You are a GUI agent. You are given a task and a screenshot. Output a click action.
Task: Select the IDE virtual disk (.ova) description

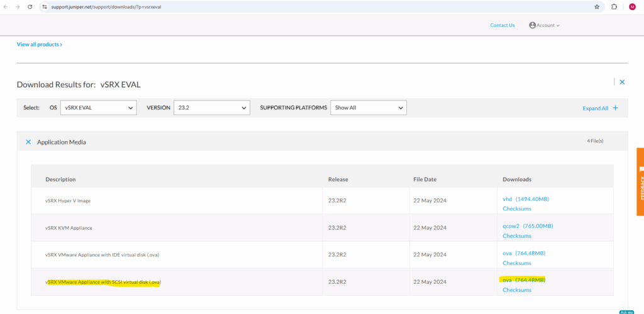tap(102, 255)
